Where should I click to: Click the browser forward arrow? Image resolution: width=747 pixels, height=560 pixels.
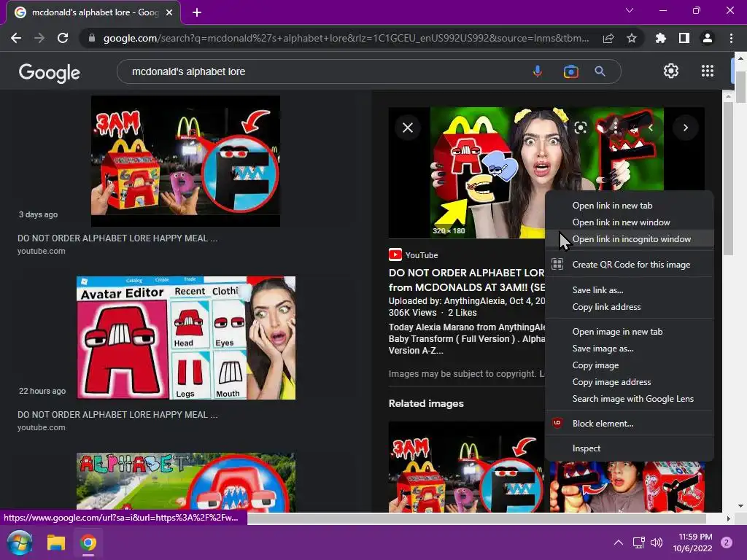point(39,38)
